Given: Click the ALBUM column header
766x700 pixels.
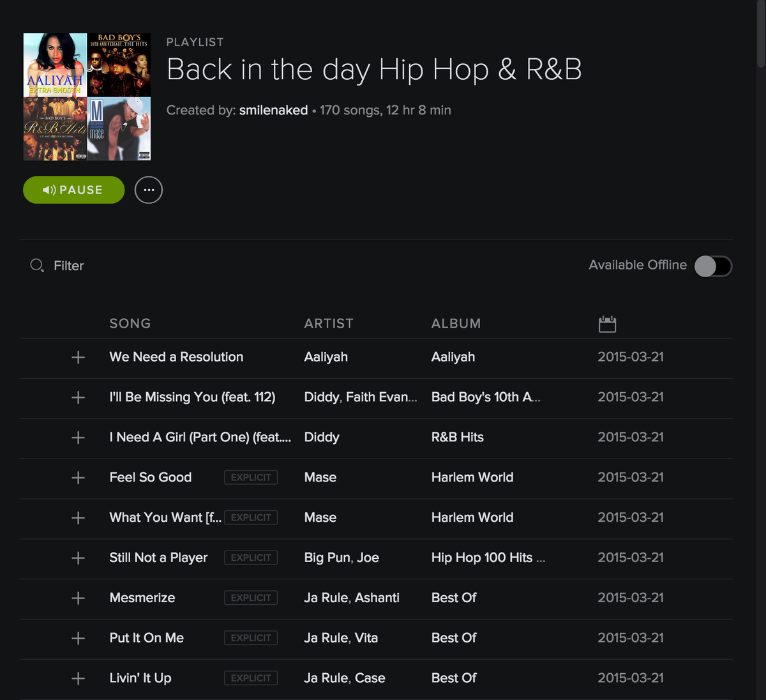Looking at the screenshot, I should pos(456,324).
